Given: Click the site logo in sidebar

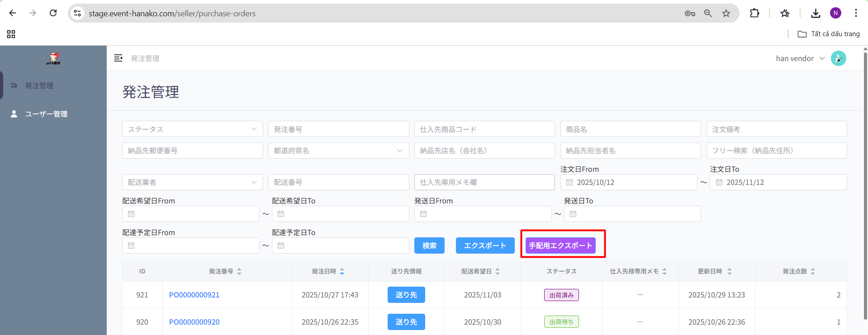Looking at the screenshot, I should pos(53,58).
